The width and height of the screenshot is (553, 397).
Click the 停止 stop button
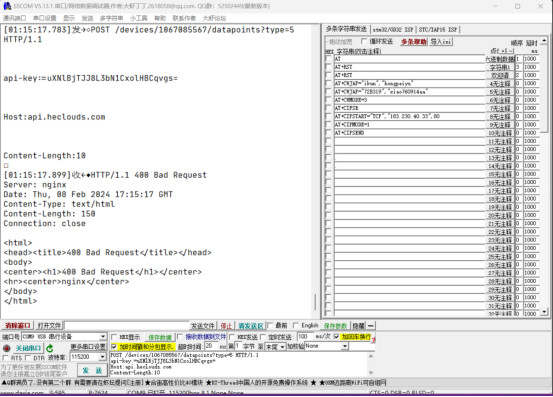226,326
